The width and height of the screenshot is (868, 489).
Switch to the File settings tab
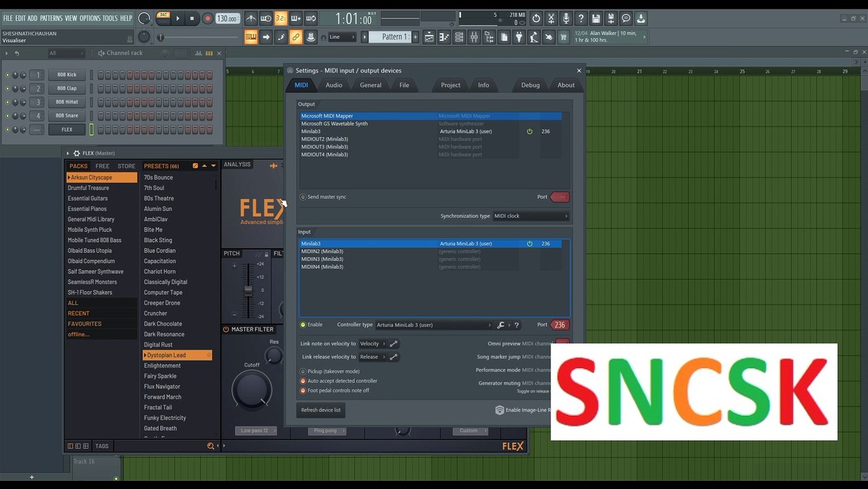pyautogui.click(x=404, y=85)
